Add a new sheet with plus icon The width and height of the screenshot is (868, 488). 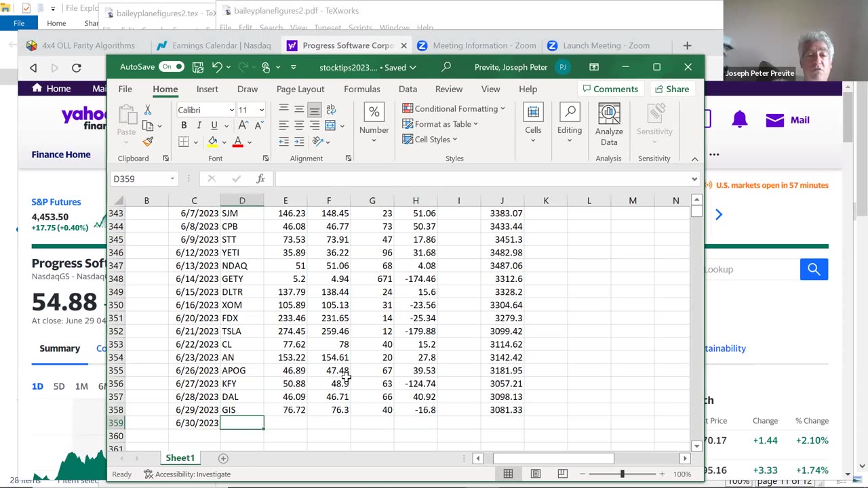point(222,458)
